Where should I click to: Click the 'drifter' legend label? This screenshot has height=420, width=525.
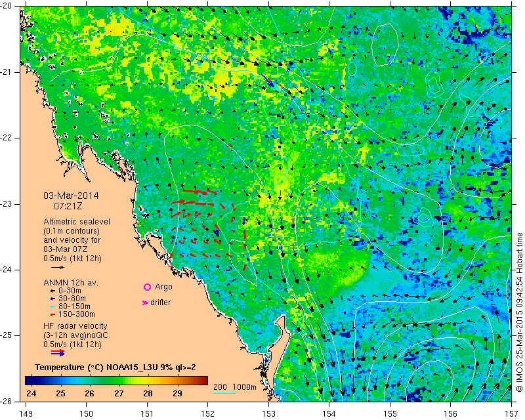coord(160,303)
